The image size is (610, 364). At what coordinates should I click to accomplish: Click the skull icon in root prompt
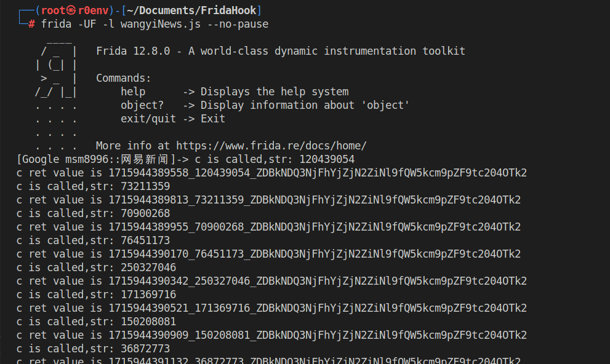click(x=71, y=10)
